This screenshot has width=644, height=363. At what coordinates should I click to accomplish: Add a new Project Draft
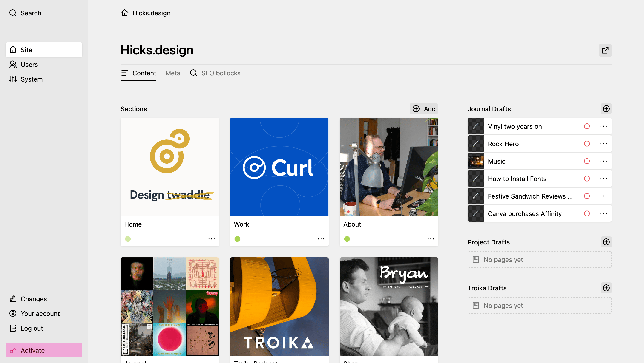click(606, 242)
